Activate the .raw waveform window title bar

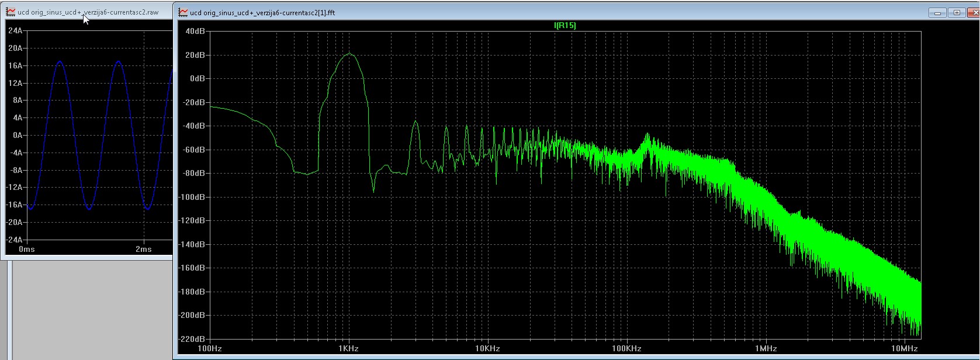click(x=88, y=12)
